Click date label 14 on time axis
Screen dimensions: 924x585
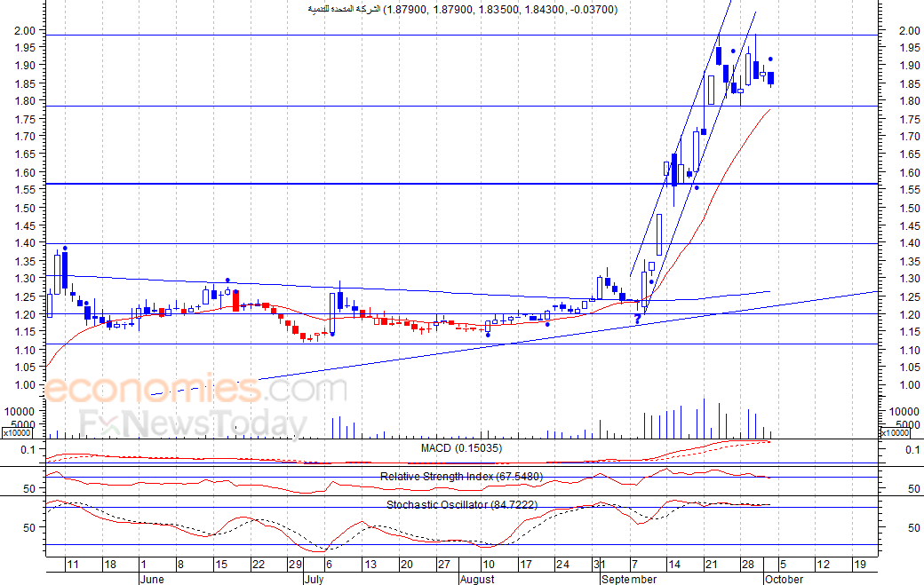pyautogui.click(x=674, y=565)
